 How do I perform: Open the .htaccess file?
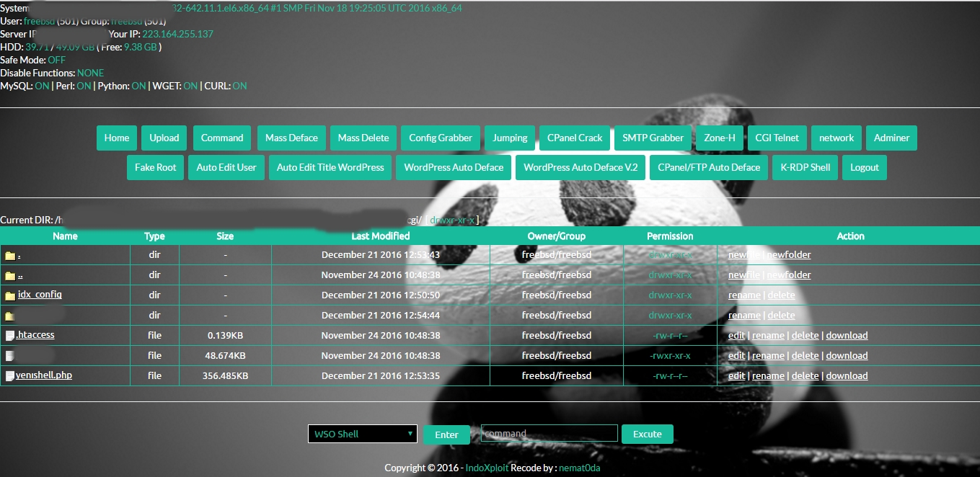35,335
